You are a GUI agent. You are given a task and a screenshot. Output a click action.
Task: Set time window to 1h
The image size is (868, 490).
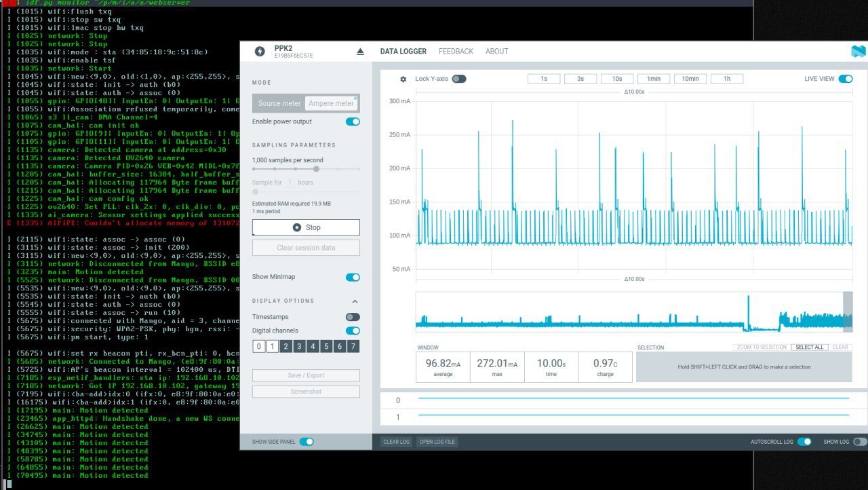(x=727, y=79)
